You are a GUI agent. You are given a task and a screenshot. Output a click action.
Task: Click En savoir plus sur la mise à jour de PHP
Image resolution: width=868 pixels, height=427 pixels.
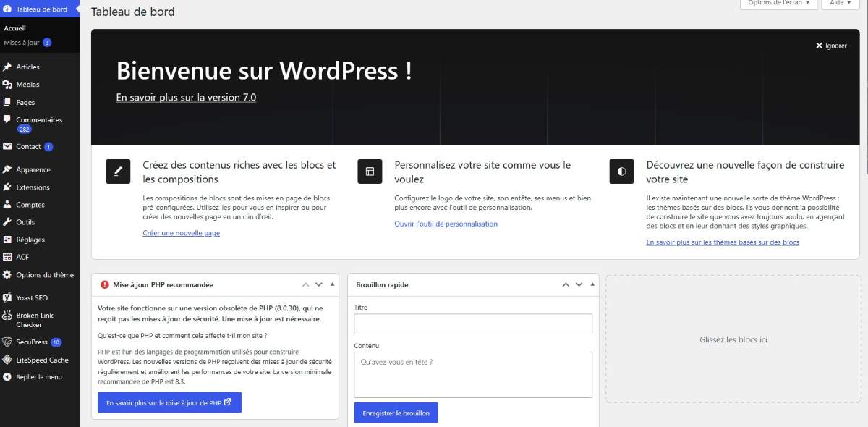coord(169,402)
